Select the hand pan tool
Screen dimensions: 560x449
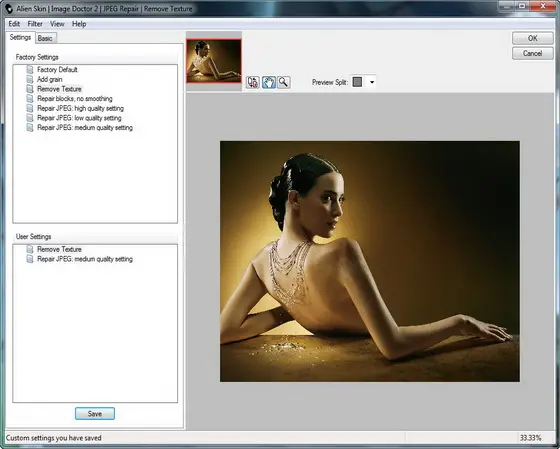269,82
